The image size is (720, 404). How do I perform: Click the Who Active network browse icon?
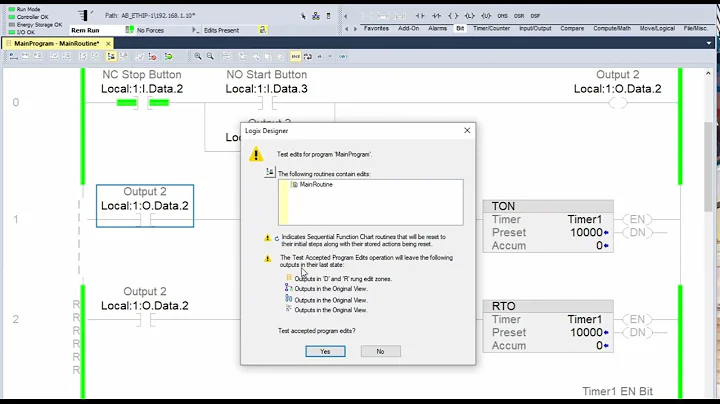(x=315, y=16)
